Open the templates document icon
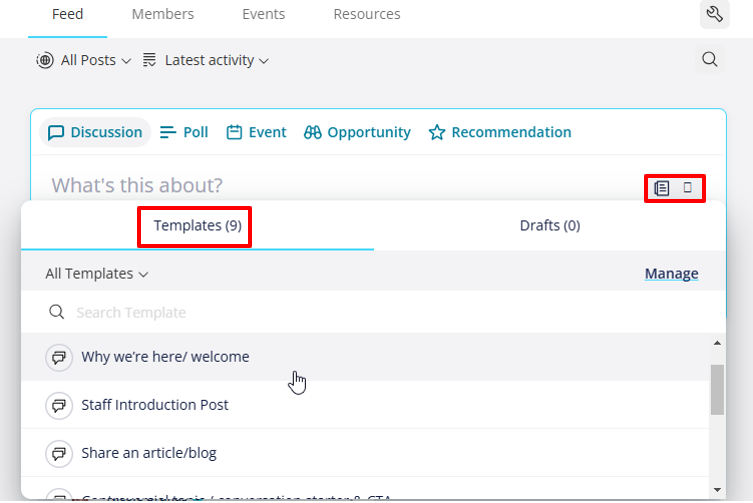The width and height of the screenshot is (753, 503). (662, 188)
